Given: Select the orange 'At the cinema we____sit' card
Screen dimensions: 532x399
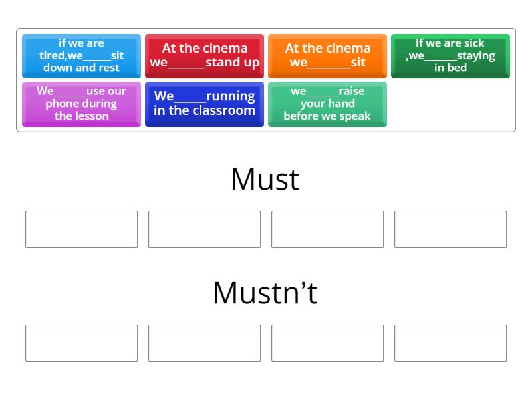Looking at the screenshot, I should point(327,56).
